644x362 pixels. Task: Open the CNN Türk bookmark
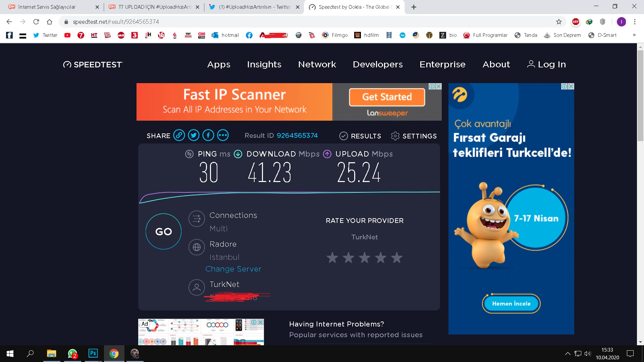[202, 35]
